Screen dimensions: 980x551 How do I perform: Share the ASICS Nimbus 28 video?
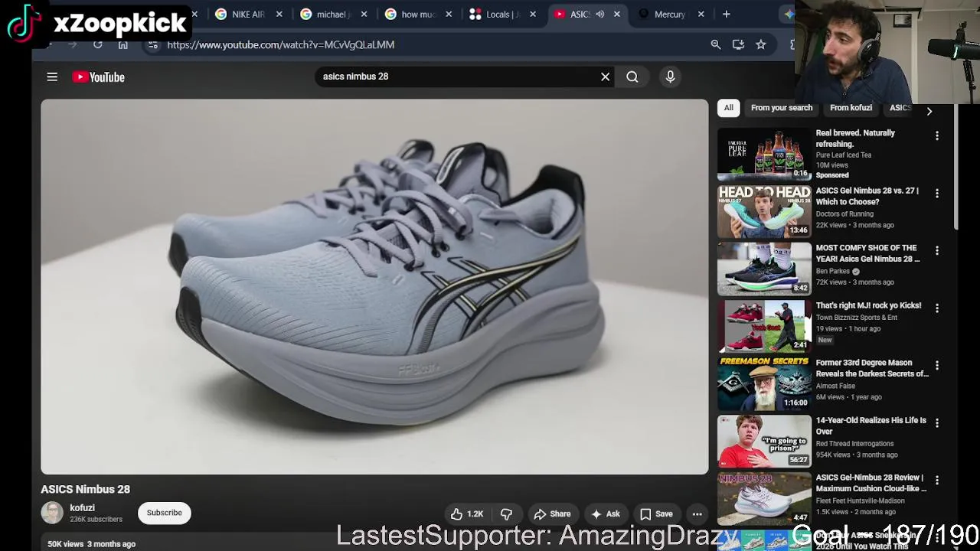[552, 514]
